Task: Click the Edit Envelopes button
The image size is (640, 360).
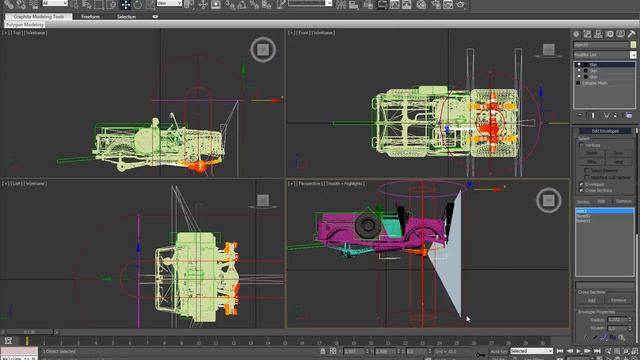Action: click(x=605, y=131)
